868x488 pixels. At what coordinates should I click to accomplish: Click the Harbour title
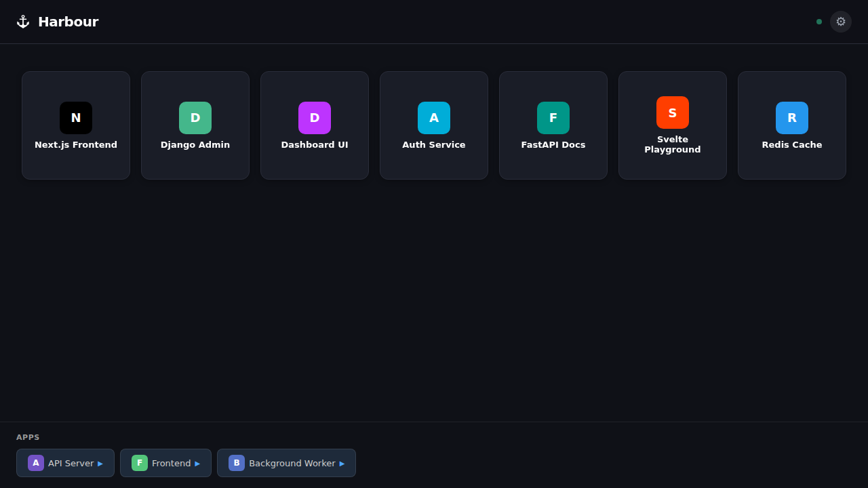click(68, 21)
